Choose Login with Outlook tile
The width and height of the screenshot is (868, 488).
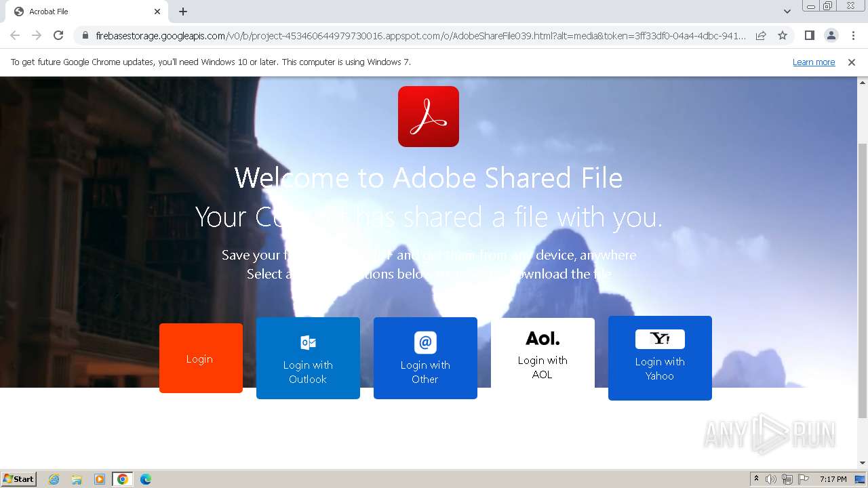tap(308, 358)
